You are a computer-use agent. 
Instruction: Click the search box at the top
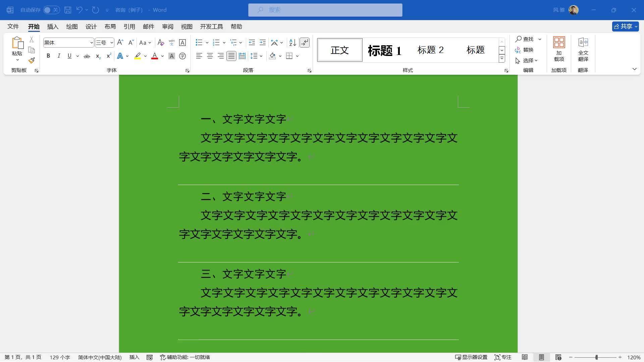pos(325,10)
